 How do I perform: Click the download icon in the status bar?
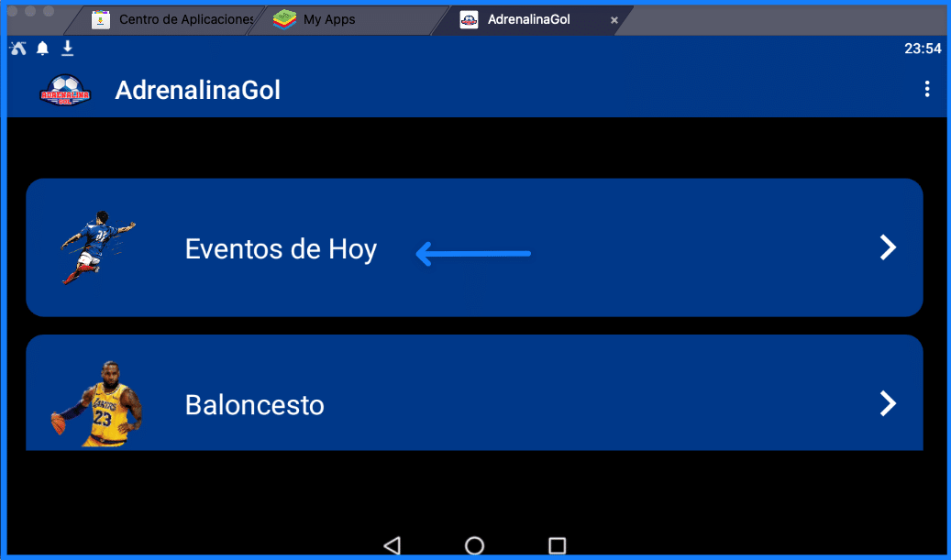(x=66, y=47)
